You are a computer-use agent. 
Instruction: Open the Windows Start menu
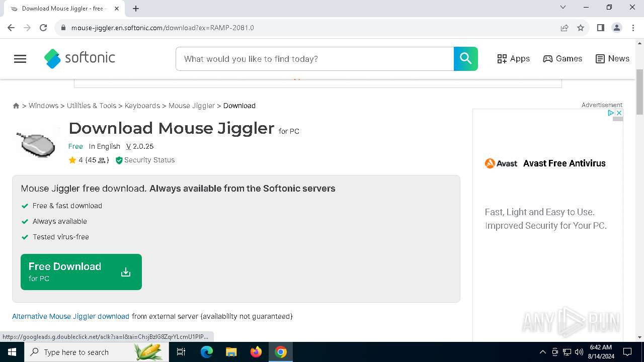[x=12, y=352]
